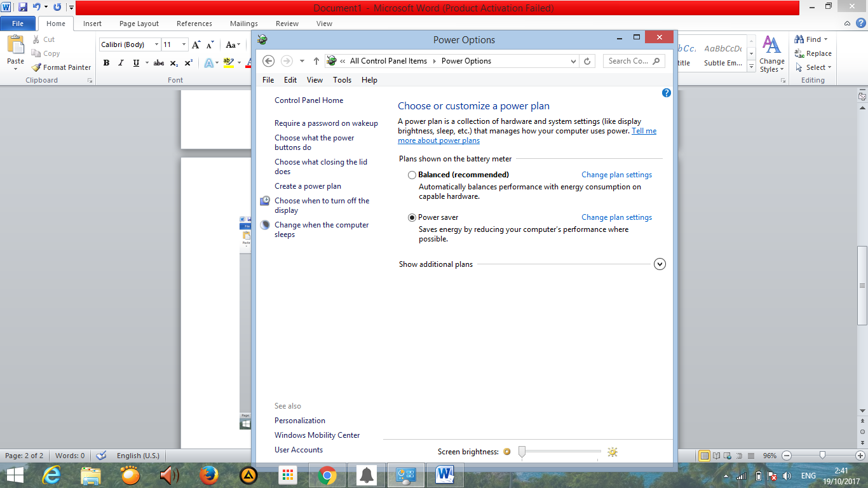Image resolution: width=868 pixels, height=488 pixels.
Task: Open the Edit menu in Power Options
Action: (x=290, y=80)
